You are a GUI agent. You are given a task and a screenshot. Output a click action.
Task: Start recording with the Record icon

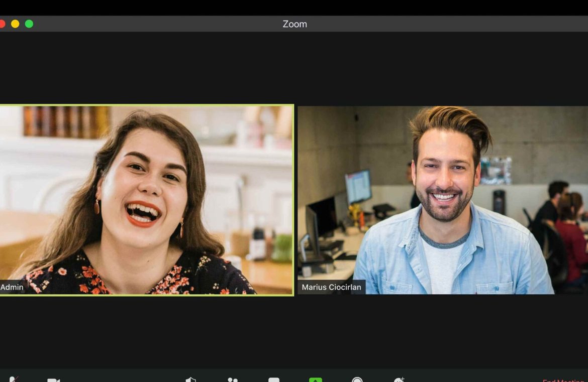[x=357, y=380]
